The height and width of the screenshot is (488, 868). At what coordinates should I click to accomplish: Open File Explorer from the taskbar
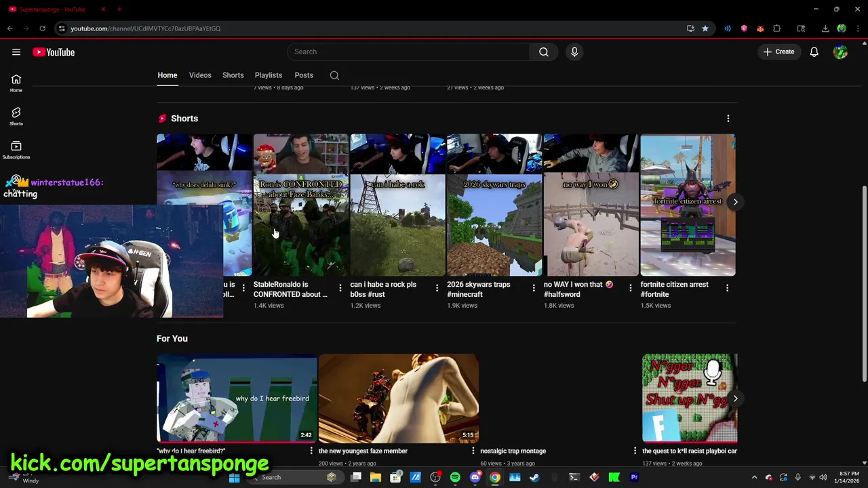coord(376,477)
